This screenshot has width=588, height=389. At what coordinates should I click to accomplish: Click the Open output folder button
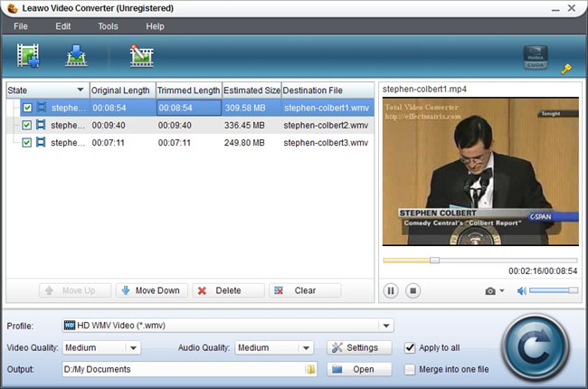point(359,369)
